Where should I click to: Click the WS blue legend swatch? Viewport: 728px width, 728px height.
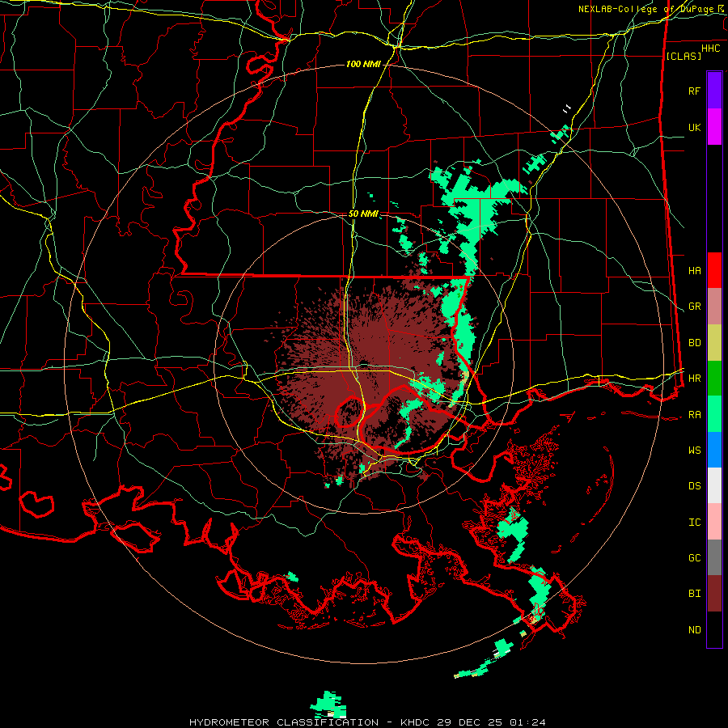714,450
